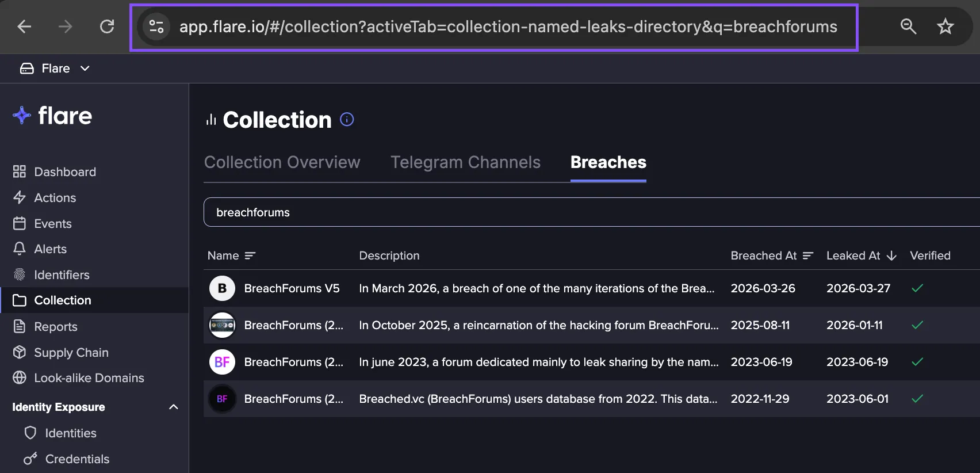Click the BreachForums V5 avatar icon

pyautogui.click(x=222, y=288)
